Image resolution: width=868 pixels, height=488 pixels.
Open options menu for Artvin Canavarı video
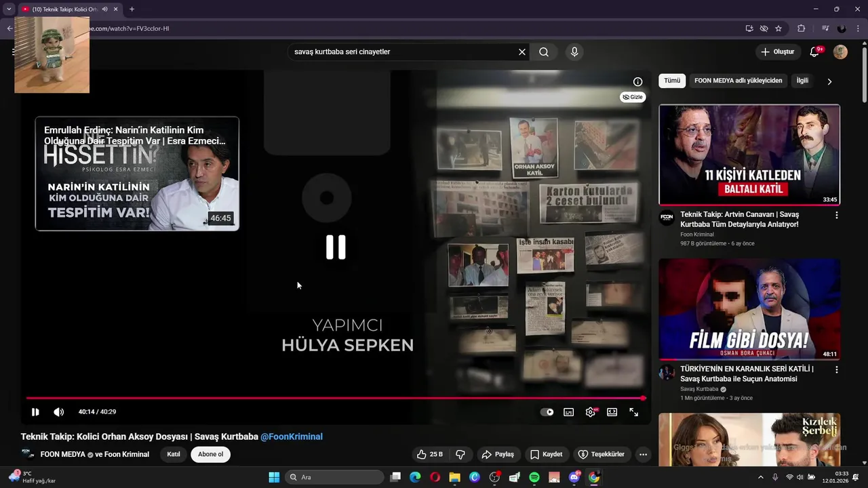[x=836, y=215]
